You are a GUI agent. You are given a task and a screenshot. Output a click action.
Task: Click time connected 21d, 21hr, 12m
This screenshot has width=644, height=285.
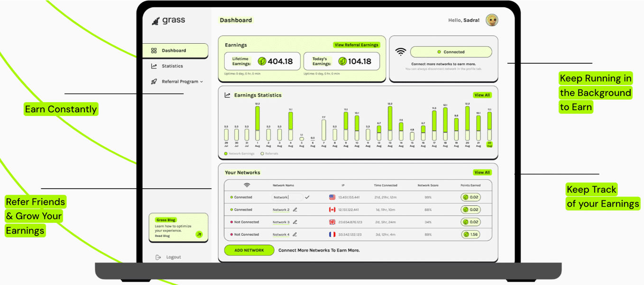tap(385, 197)
